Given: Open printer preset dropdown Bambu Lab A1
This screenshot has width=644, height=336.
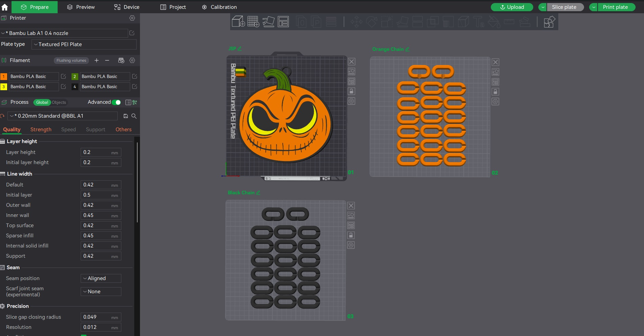Looking at the screenshot, I should pos(64,33).
